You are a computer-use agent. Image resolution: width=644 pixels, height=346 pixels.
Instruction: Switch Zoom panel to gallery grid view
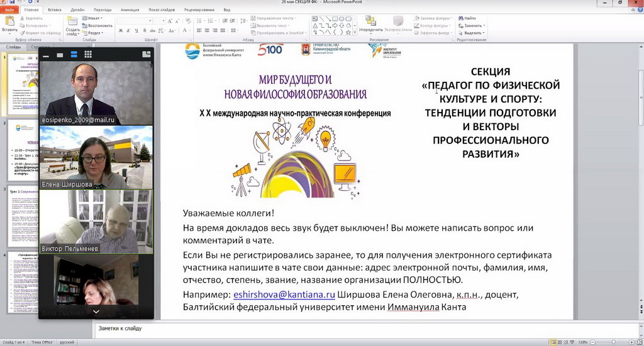point(88,55)
